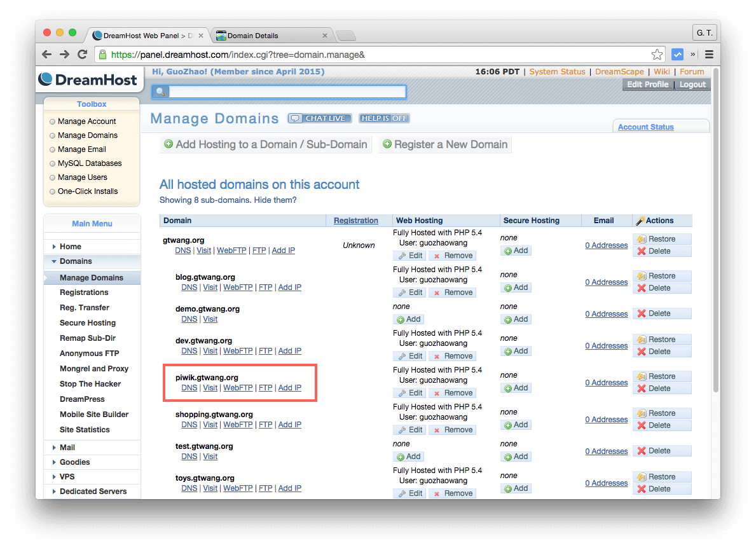Screen dimensions: 756x550
Task: Click the blue extension icon in toolbar
Action: click(678, 55)
